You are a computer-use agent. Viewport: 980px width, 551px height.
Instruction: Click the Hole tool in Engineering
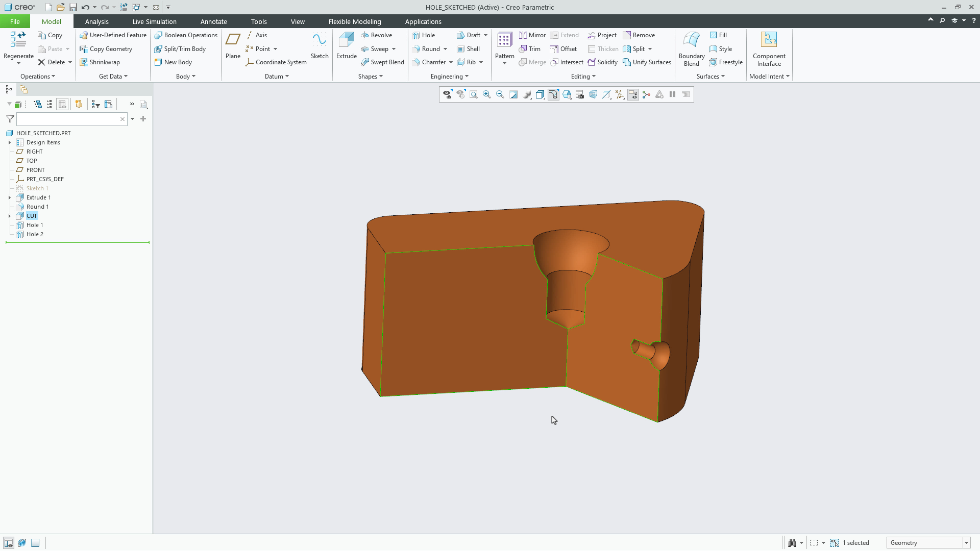(x=424, y=35)
